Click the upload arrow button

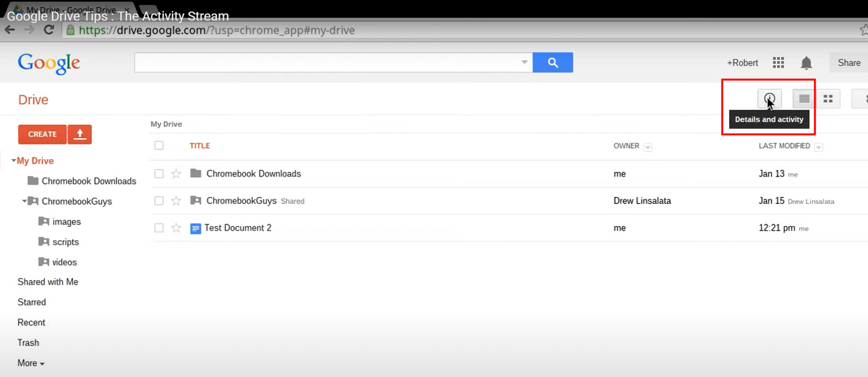click(x=80, y=134)
